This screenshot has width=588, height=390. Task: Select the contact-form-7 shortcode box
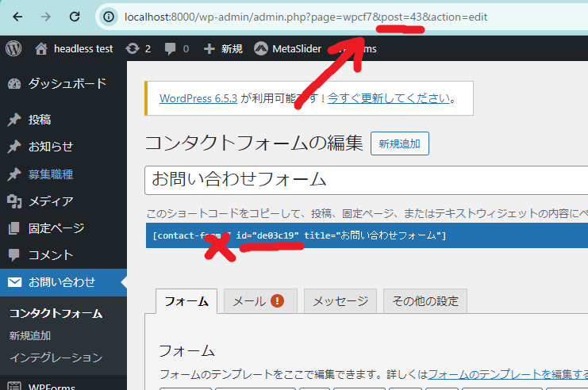(367, 235)
